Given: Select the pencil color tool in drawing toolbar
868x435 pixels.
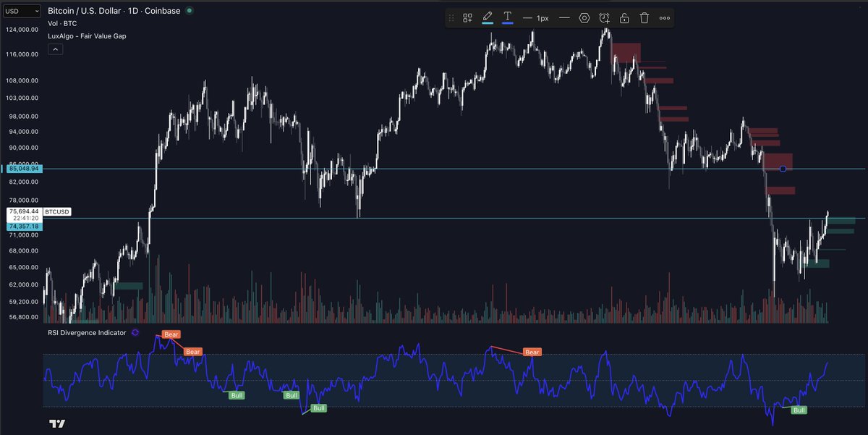Looking at the screenshot, I should click(487, 17).
